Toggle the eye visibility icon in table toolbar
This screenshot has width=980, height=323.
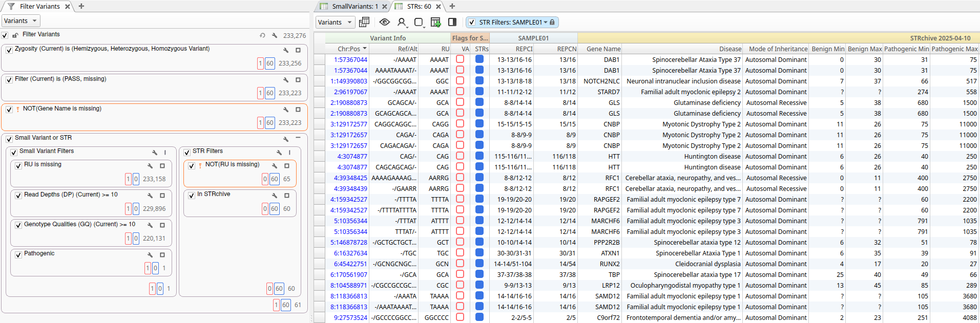(x=384, y=22)
